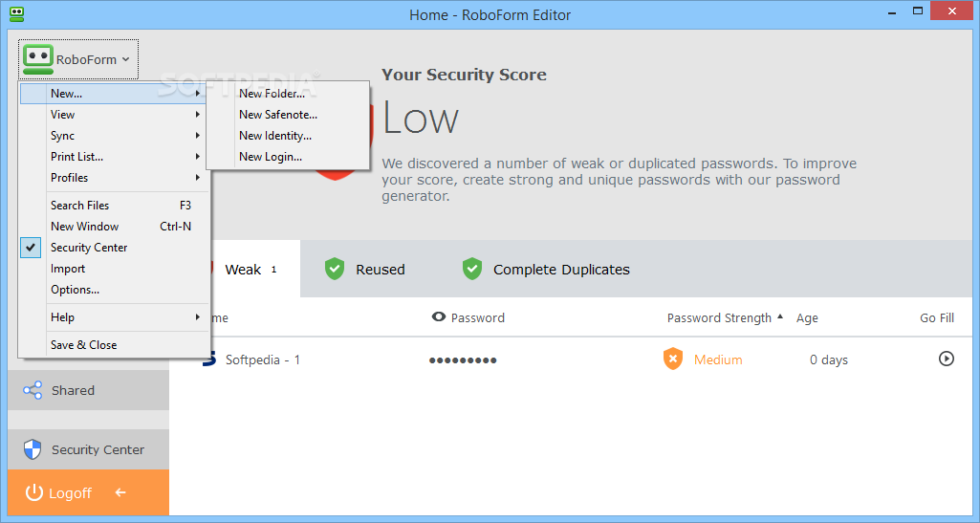
Task: Choose Search Files in the menu
Action: tap(115, 206)
